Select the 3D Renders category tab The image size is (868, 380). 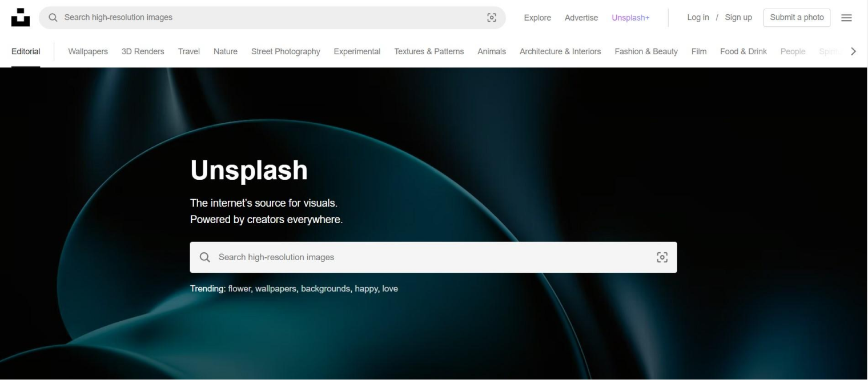pyautogui.click(x=143, y=51)
